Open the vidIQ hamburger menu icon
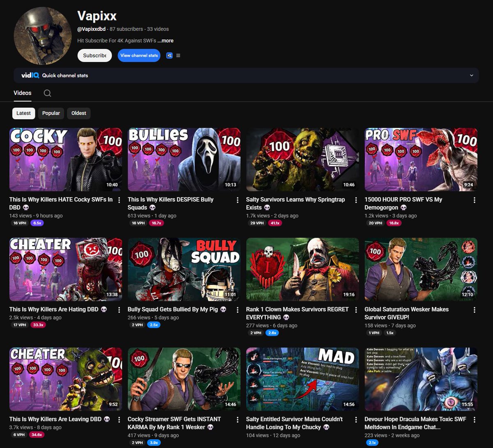The image size is (493, 448). click(178, 55)
